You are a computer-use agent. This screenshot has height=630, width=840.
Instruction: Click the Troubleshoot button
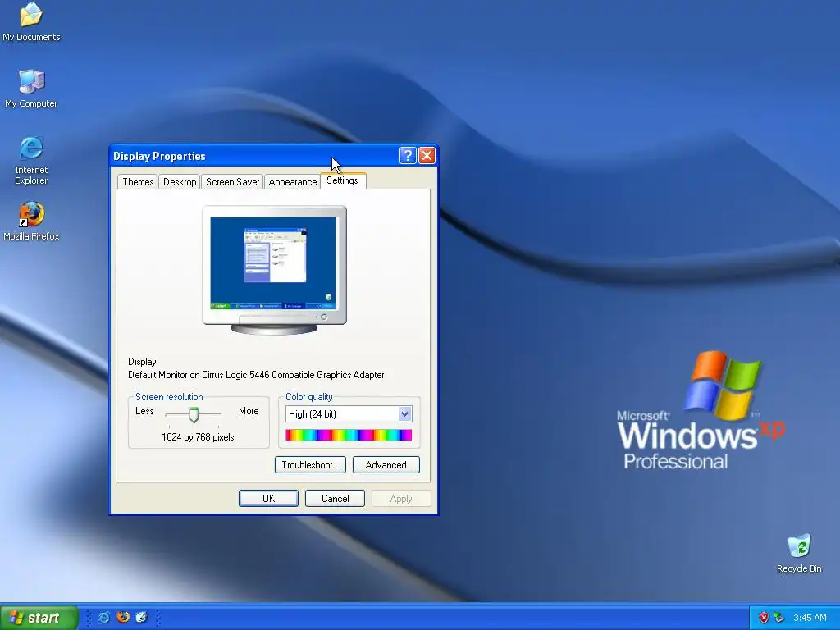click(310, 465)
